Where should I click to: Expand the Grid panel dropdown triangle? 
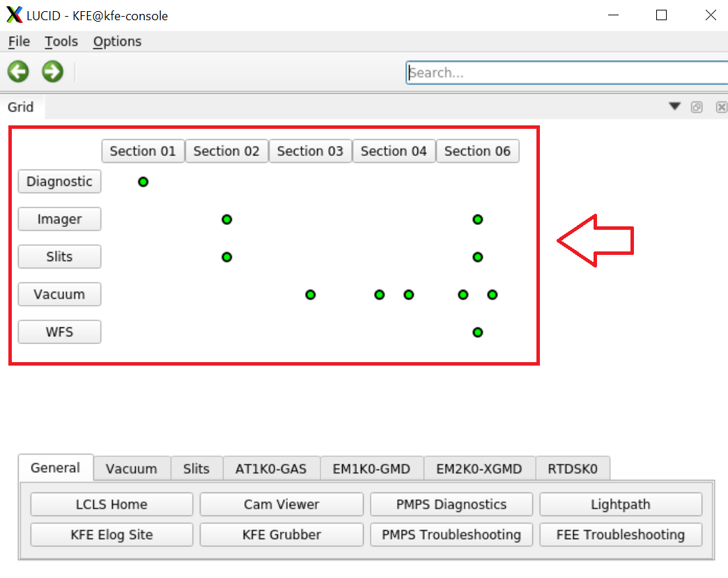point(674,107)
